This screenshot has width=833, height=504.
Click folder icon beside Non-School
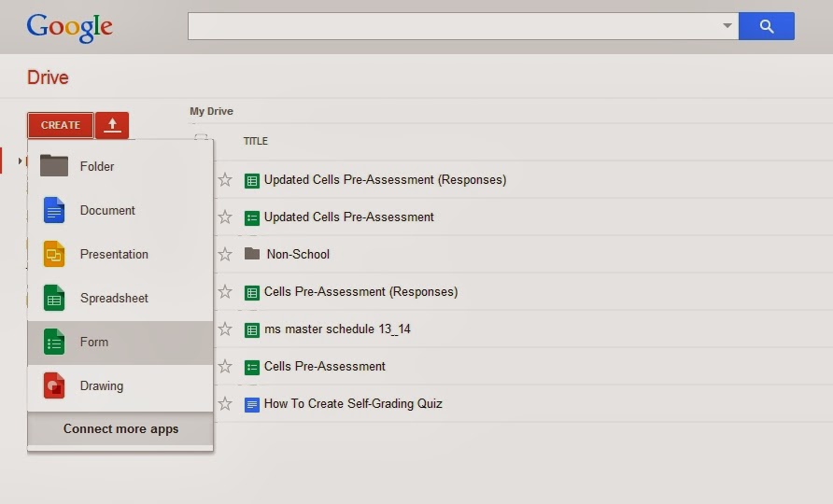[252, 254]
